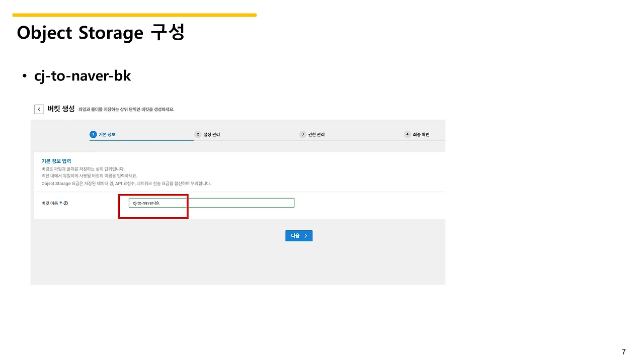Open the help icon next to 버킷 이름
Image resolution: width=644 pixels, height=362 pixels.
click(66, 203)
